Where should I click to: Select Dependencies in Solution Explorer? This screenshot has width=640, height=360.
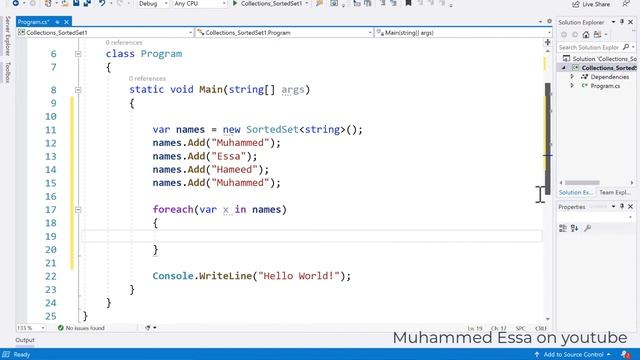[609, 77]
